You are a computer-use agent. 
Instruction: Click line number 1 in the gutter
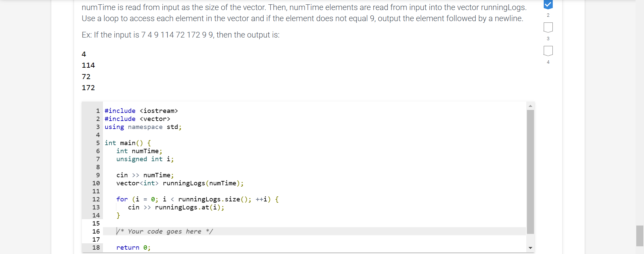pyautogui.click(x=98, y=111)
